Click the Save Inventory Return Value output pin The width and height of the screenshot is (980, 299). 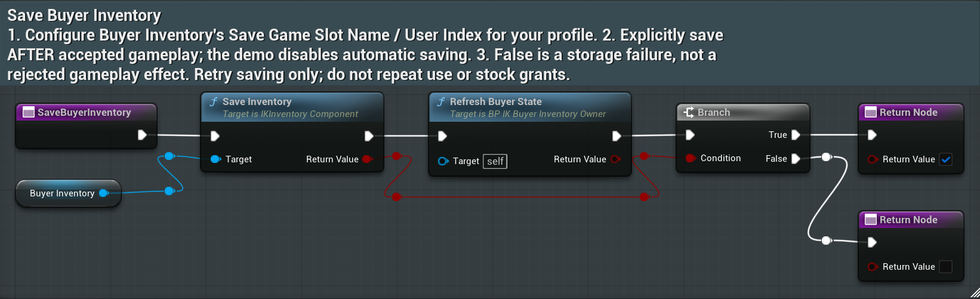[x=367, y=159]
